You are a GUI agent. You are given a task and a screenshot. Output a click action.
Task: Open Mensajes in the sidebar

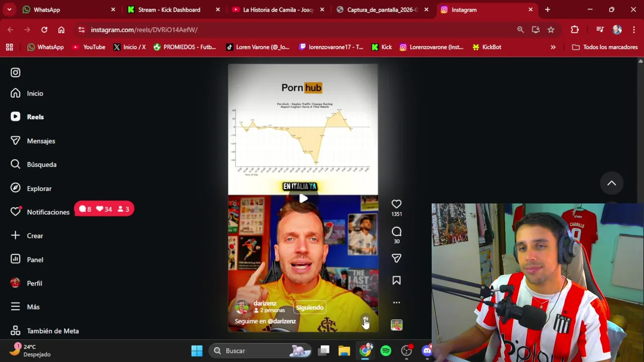click(x=33, y=141)
